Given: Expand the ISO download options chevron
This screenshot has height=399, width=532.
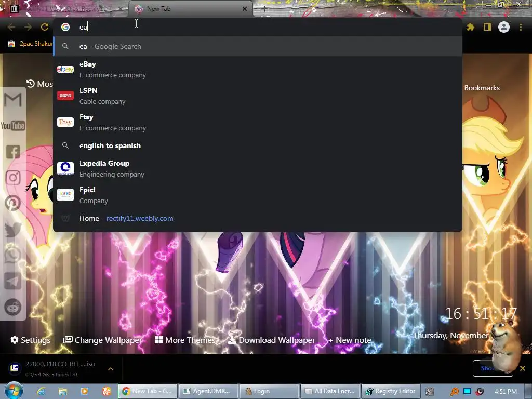Looking at the screenshot, I should click(111, 369).
